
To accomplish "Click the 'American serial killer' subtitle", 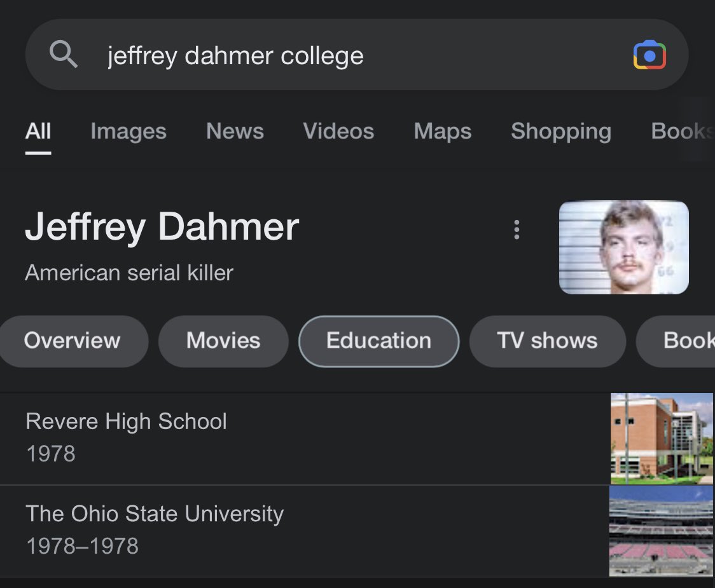I will (x=129, y=273).
